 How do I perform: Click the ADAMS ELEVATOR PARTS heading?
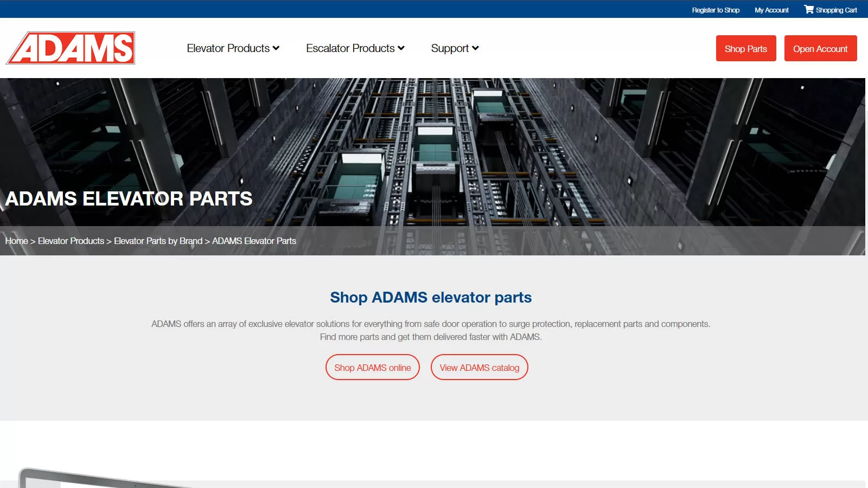tap(129, 198)
